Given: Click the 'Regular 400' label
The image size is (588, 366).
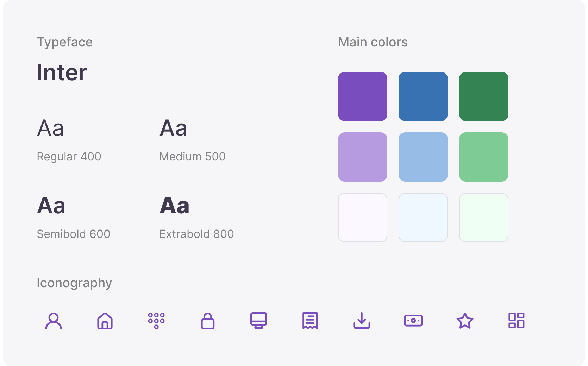Looking at the screenshot, I should 69,157.
